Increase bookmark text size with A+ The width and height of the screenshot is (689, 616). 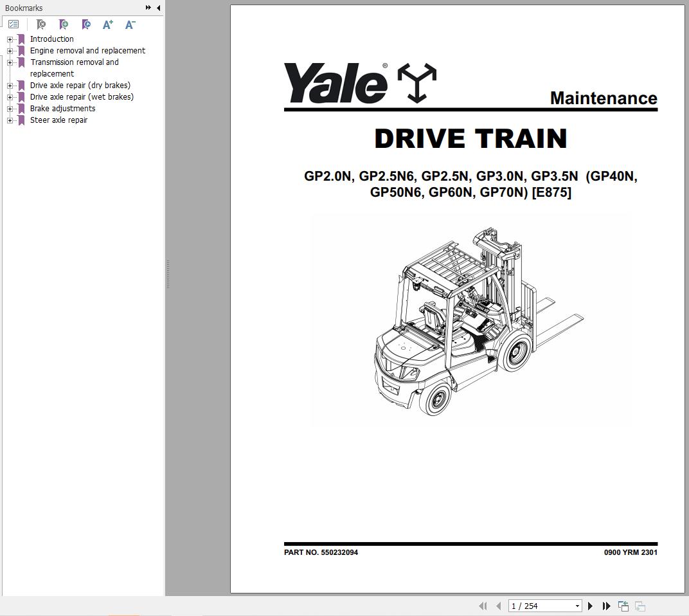(x=108, y=24)
